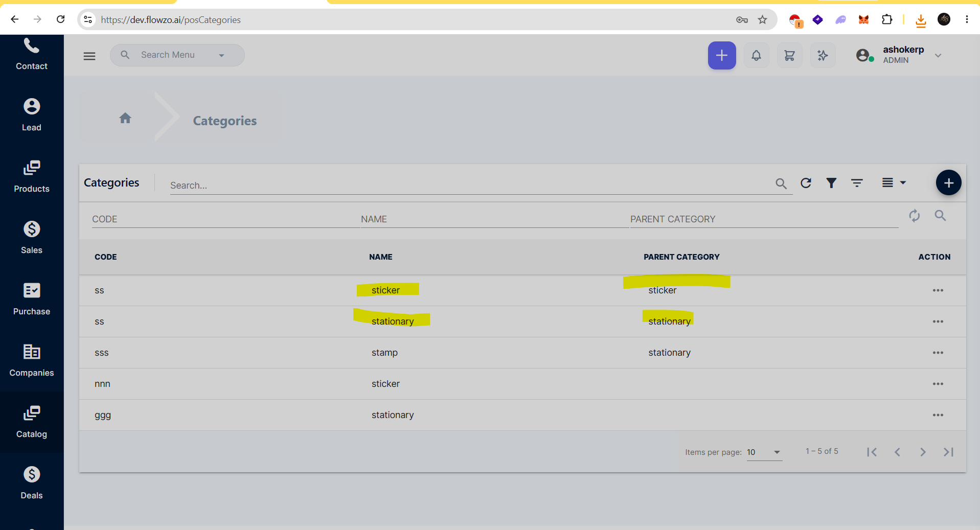Open the Purchase sidebar menu
This screenshot has width=980, height=530.
pos(32,299)
